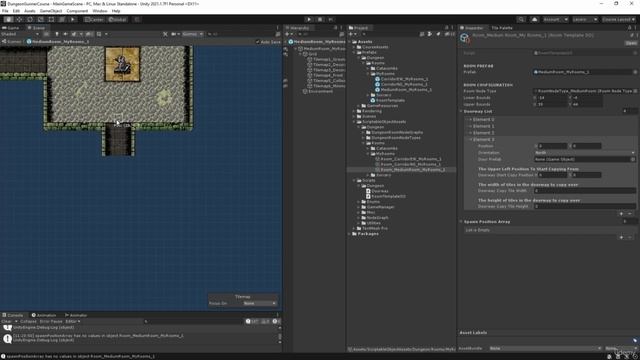This screenshot has height=360, width=640.
Task: Select the Hand tool in the toolbar
Action: pos(9,19)
